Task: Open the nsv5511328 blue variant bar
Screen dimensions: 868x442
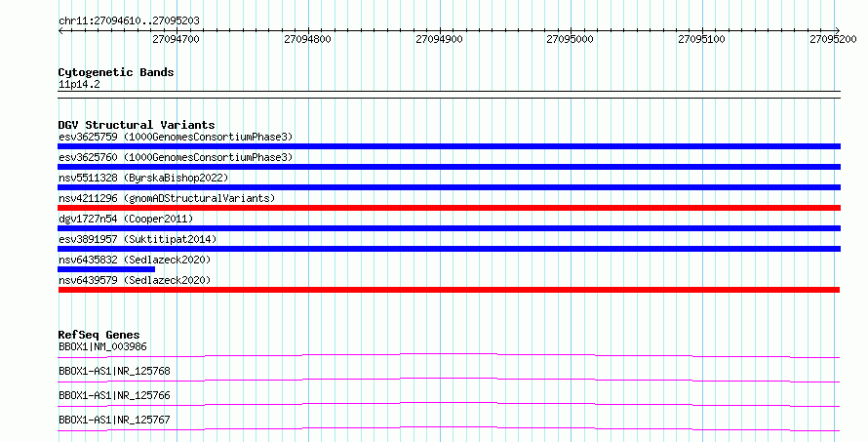Action: [x=449, y=187]
